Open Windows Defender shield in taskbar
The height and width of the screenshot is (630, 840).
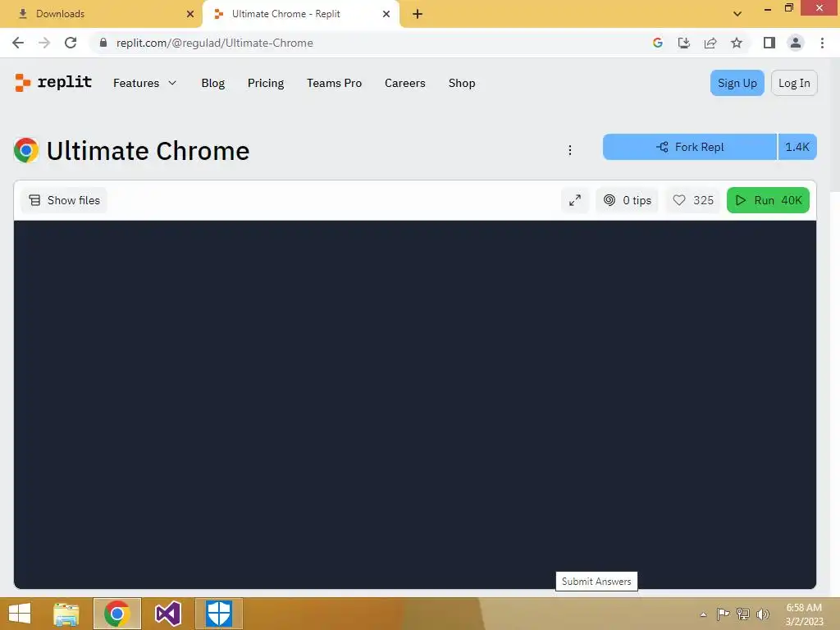pyautogui.click(x=218, y=614)
